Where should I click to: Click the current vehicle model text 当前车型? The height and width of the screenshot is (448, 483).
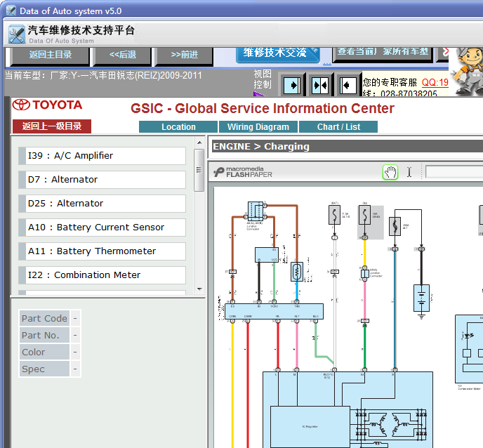(x=103, y=76)
